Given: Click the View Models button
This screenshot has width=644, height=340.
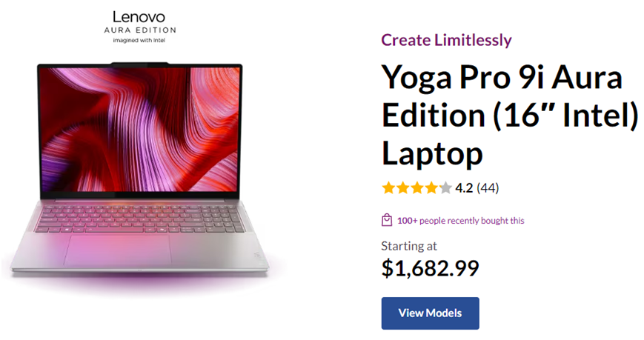Looking at the screenshot, I should pos(430,313).
